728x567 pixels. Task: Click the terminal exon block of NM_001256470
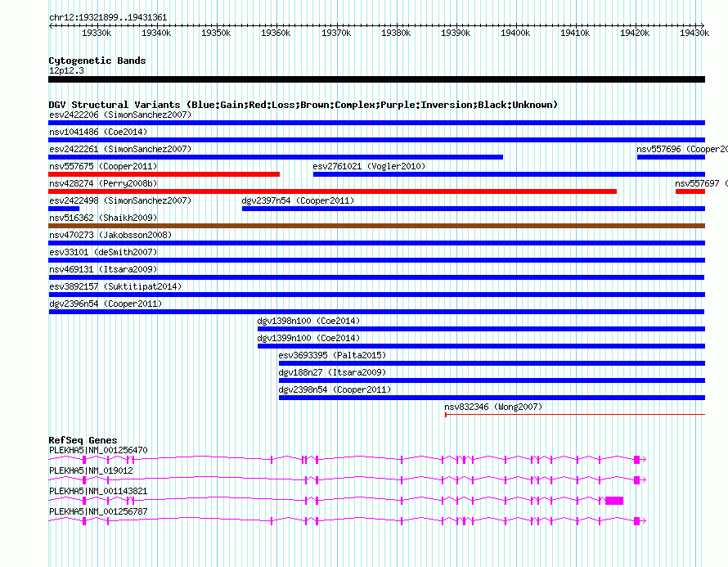[x=637, y=460]
